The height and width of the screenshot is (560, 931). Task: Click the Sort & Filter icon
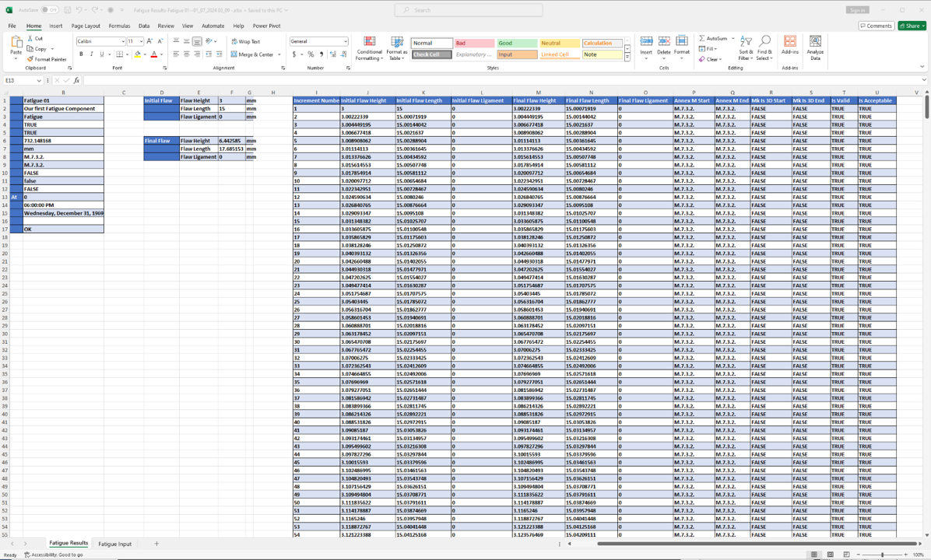click(x=746, y=48)
